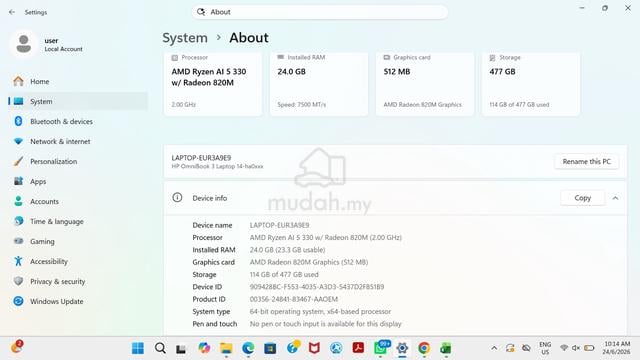Click the muted volume icon in tray

click(576, 348)
